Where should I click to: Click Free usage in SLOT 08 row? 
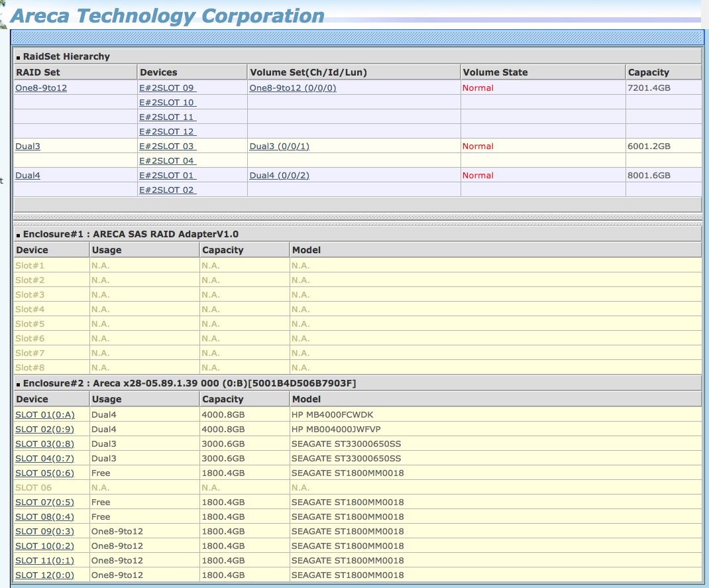click(100, 516)
